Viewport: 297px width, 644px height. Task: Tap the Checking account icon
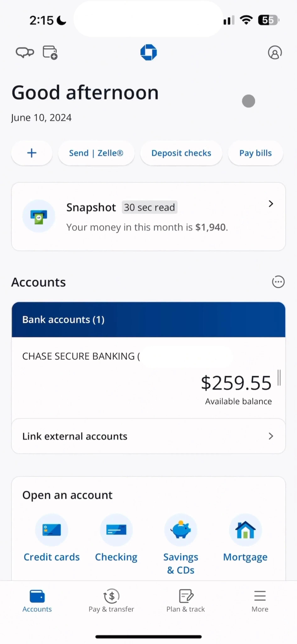116,530
